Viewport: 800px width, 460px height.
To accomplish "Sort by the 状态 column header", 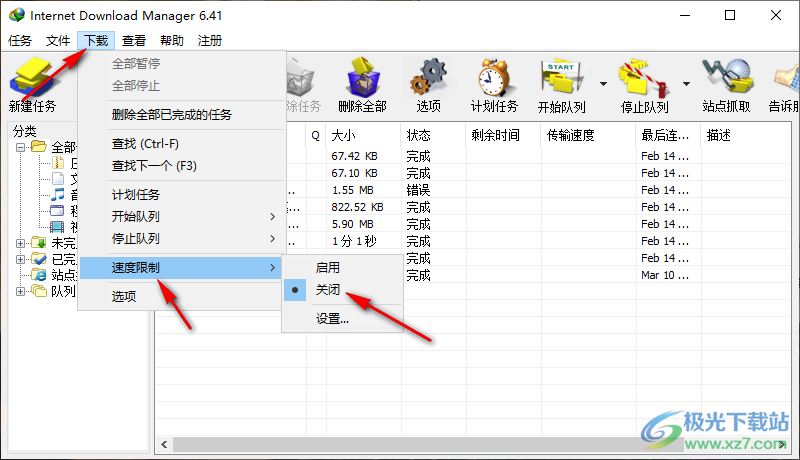I will pos(433,135).
